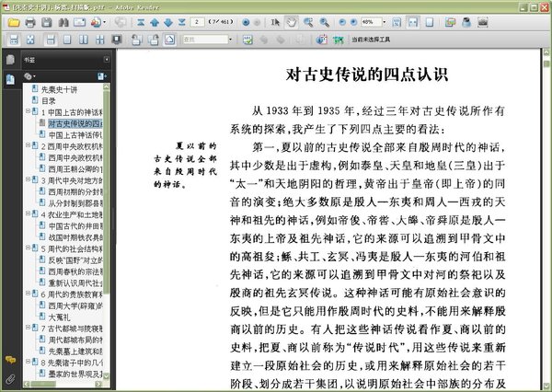Collapse chapter 5 周代的社会结构 bookmark

pyautogui.click(x=28, y=248)
